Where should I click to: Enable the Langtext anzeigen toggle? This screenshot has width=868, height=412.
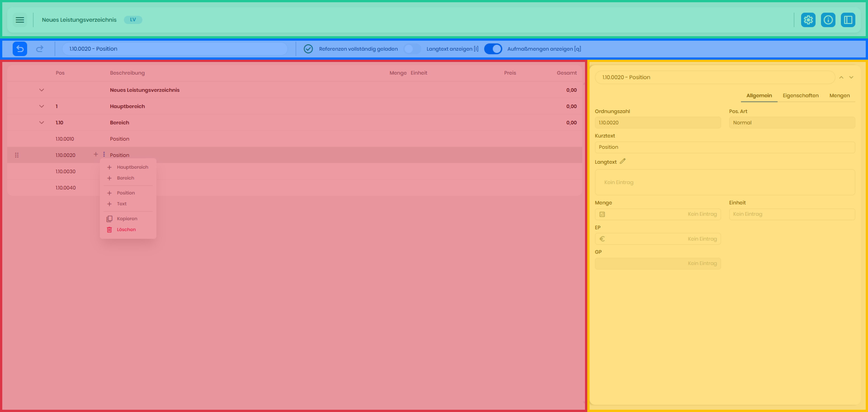412,49
